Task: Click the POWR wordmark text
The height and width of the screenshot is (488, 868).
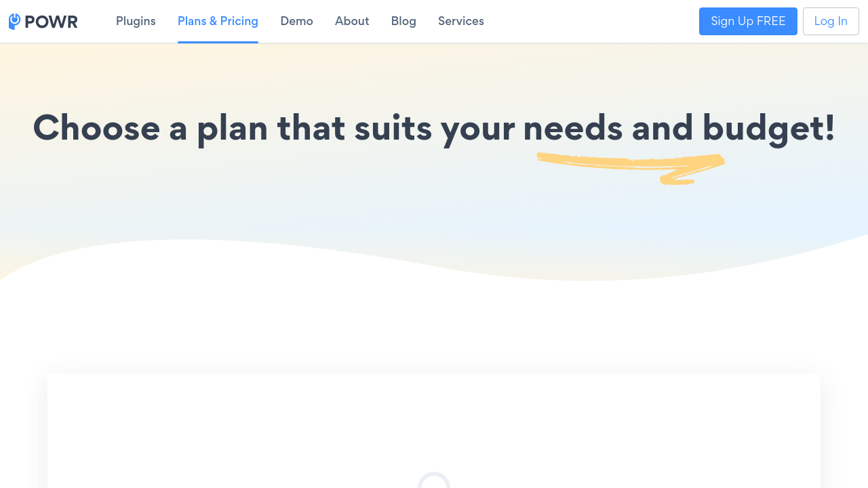Action: coord(51,22)
